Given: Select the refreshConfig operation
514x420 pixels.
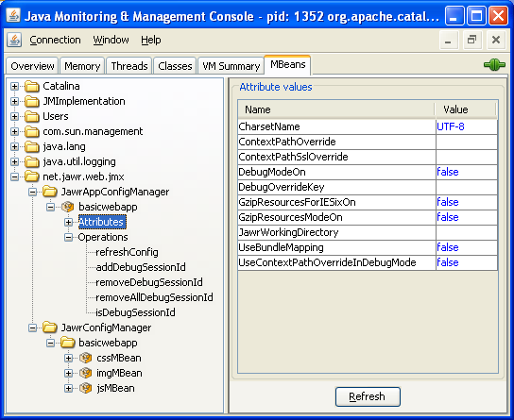Looking at the screenshot, I should tap(127, 252).
